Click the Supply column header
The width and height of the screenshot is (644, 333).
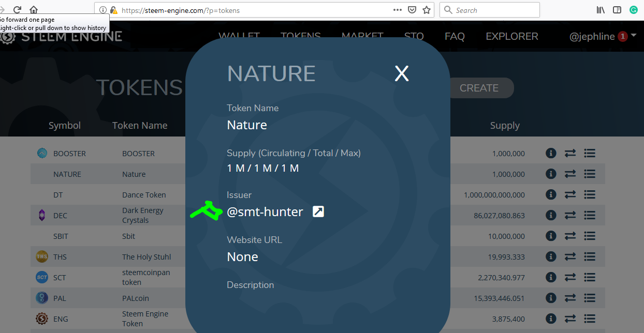(x=505, y=125)
